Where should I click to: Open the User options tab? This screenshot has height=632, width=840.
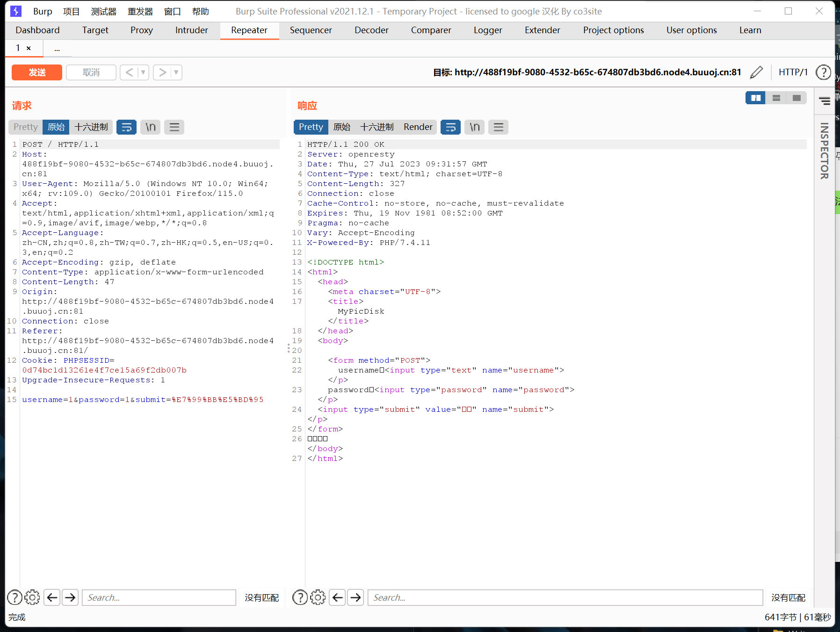(691, 30)
